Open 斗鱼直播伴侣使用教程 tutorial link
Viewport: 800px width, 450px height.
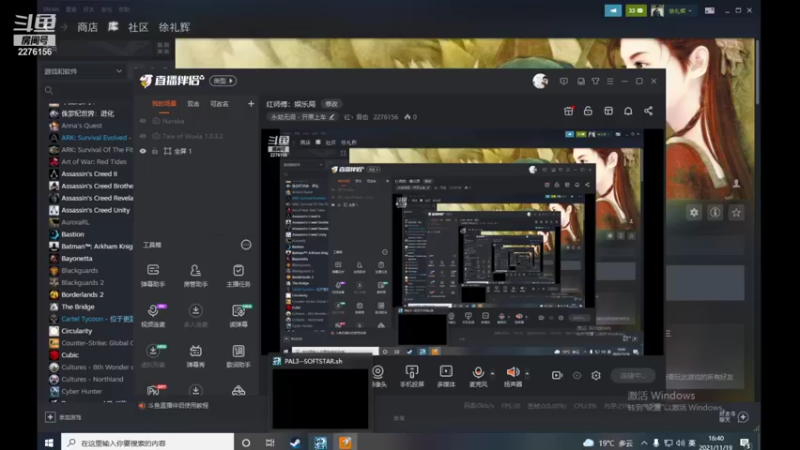click(178, 406)
